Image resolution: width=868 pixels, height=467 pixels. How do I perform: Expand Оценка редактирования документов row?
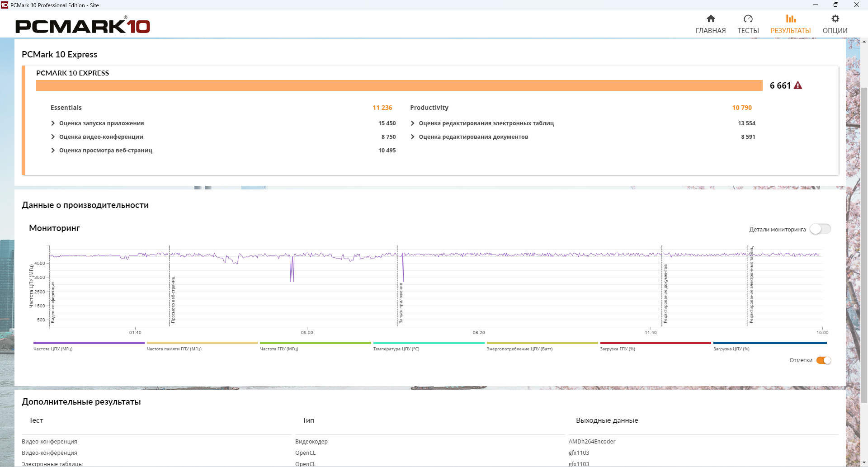pyautogui.click(x=412, y=137)
